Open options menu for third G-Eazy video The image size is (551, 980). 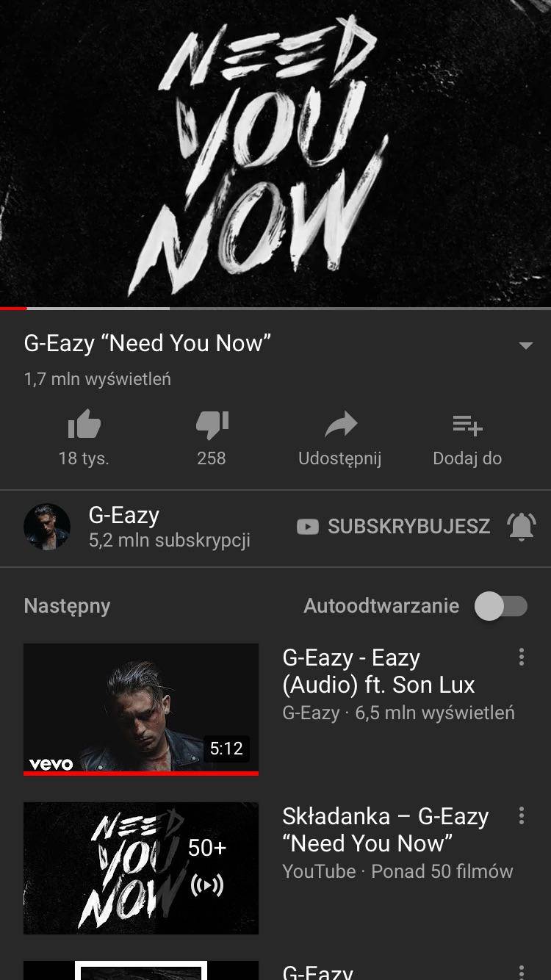coord(522,971)
